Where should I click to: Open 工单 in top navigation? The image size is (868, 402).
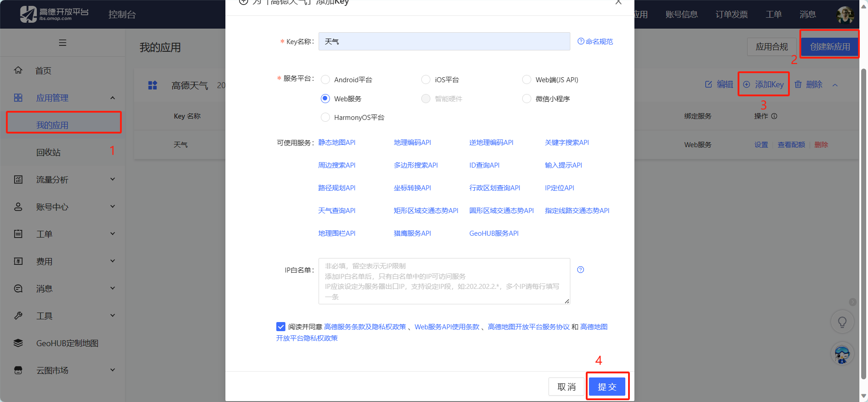(773, 15)
